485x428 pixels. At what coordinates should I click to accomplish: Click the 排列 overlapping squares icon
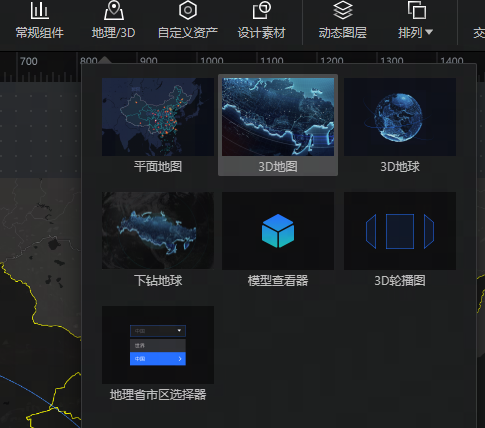coord(417,10)
